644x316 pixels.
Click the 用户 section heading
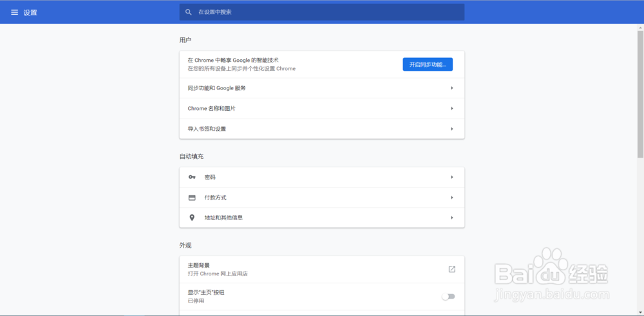(185, 40)
